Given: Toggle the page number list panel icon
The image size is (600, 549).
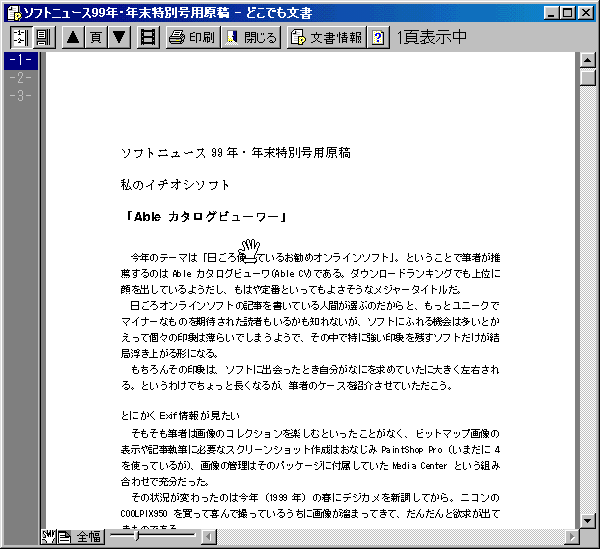Looking at the screenshot, I should point(21,37).
